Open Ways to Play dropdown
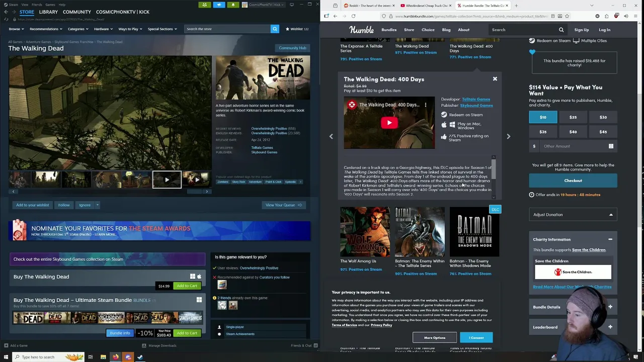Screen dimensions: 644x362 130,29
